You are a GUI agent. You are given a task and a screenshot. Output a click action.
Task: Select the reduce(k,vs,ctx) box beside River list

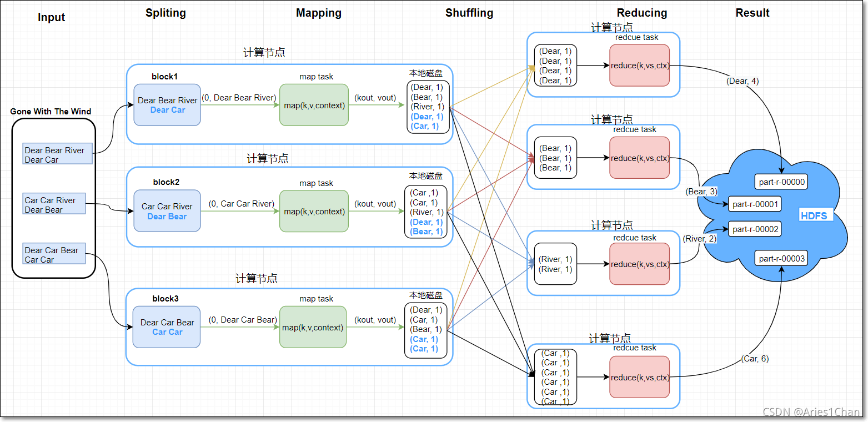coord(639,264)
